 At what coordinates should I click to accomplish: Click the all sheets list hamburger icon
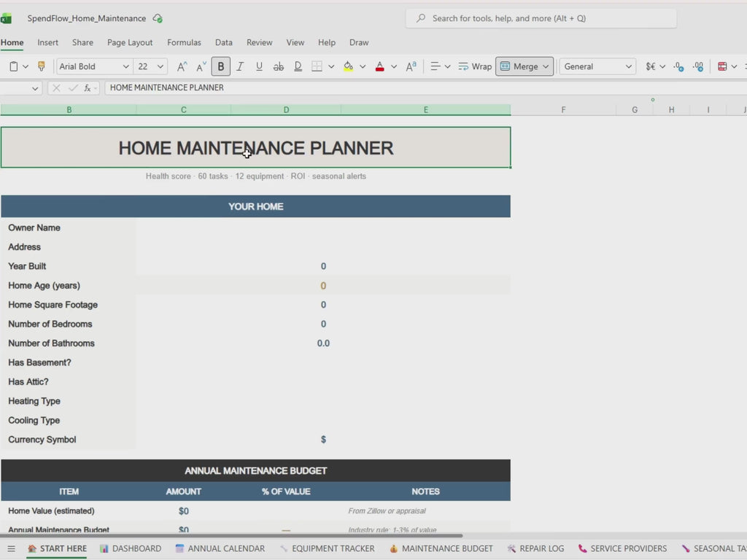pos(12,548)
